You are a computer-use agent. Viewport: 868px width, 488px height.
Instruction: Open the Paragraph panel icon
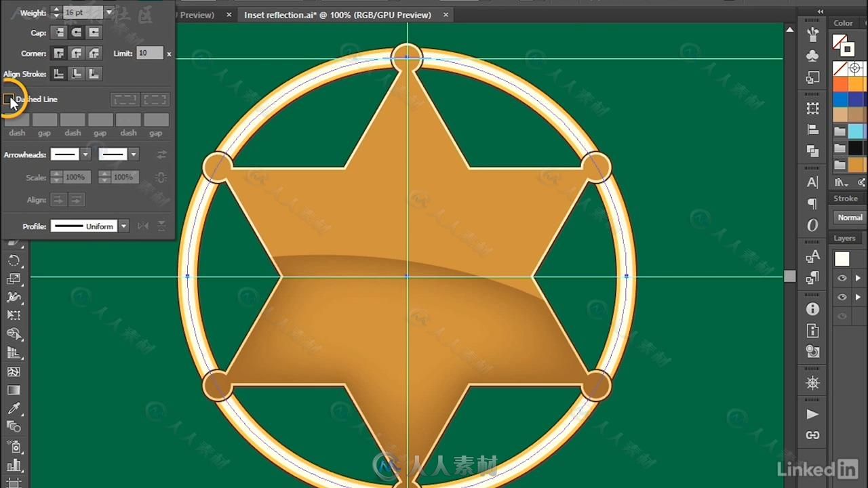(x=812, y=204)
